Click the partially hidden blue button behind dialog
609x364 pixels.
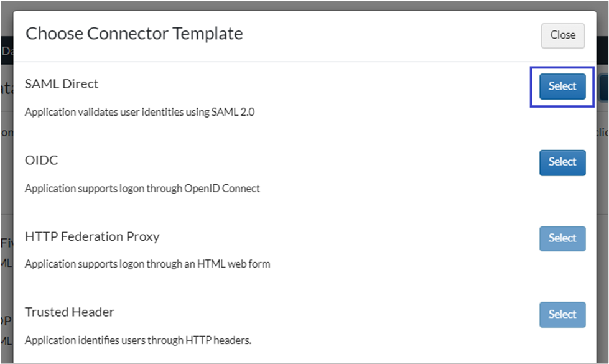click(x=603, y=87)
